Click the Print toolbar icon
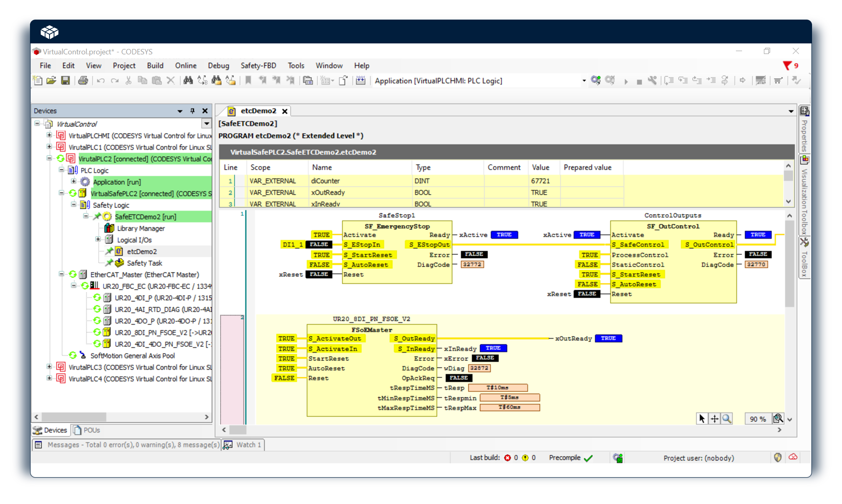The width and height of the screenshot is (842, 504). tap(83, 81)
